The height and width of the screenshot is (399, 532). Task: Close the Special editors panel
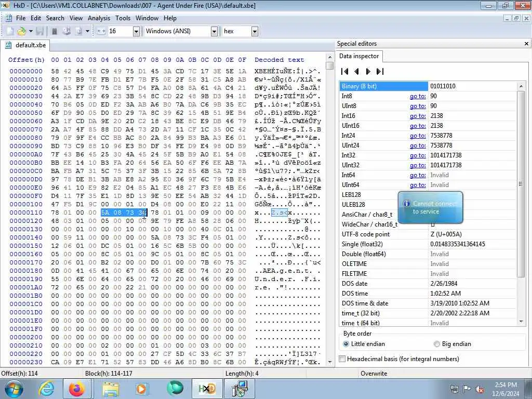[x=526, y=44]
